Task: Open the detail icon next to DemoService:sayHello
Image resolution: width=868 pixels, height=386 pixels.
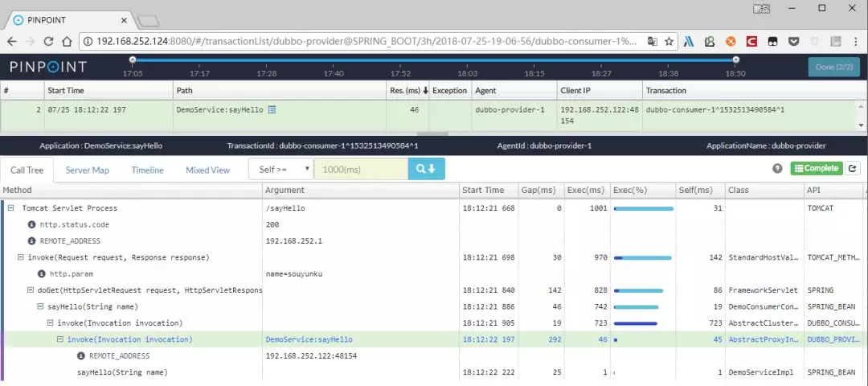Action: click(x=272, y=109)
